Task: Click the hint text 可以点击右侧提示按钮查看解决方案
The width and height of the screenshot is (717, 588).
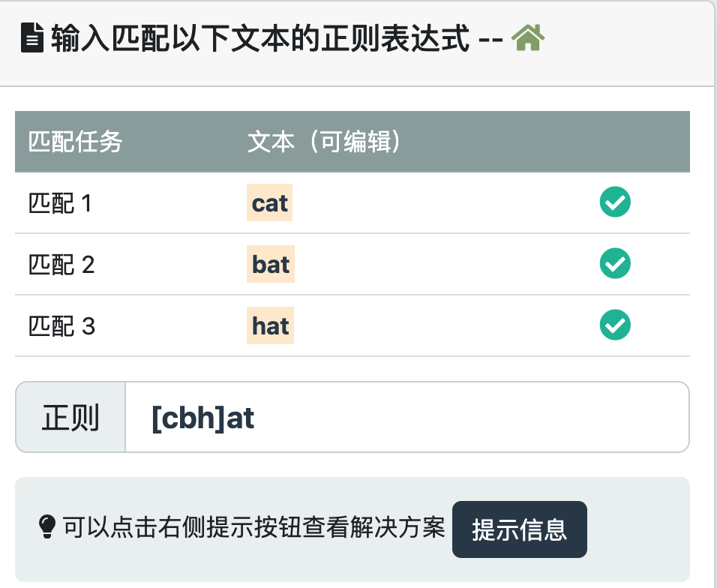Action: coord(253,528)
